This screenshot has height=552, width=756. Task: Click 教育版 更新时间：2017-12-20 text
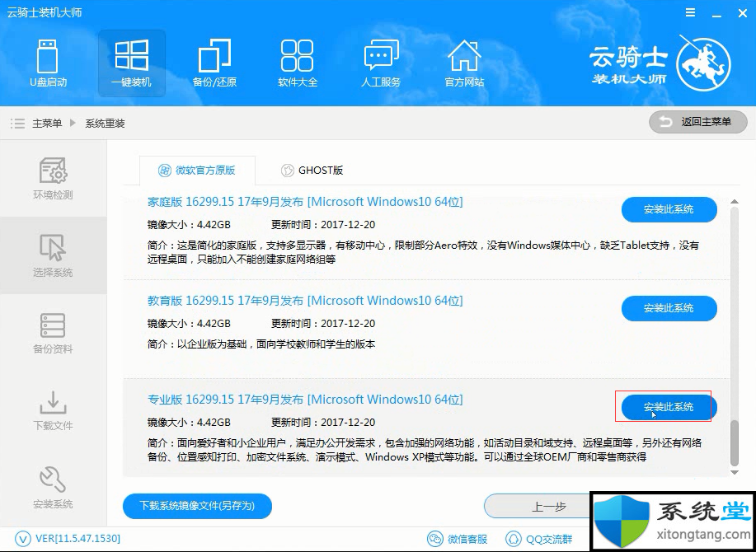323,323
